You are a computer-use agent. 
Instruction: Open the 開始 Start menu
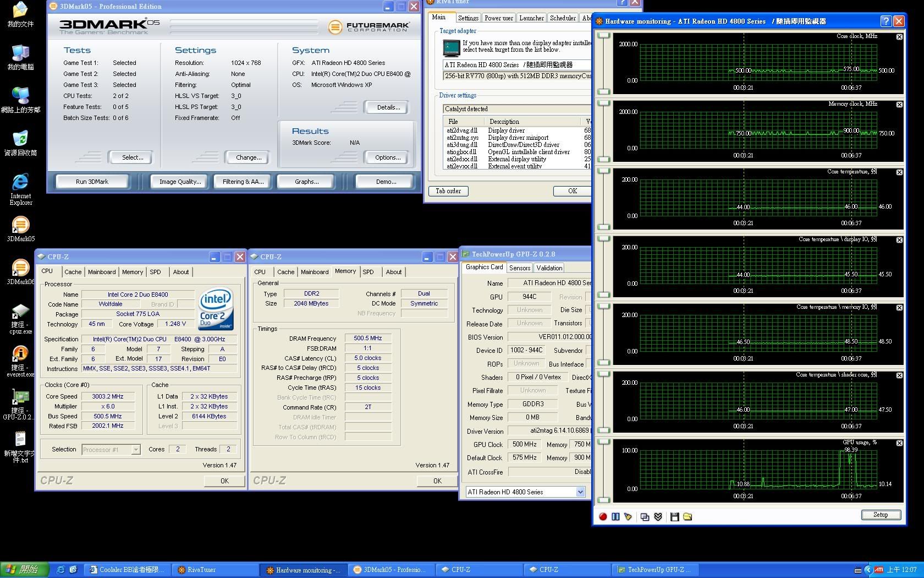(x=25, y=570)
